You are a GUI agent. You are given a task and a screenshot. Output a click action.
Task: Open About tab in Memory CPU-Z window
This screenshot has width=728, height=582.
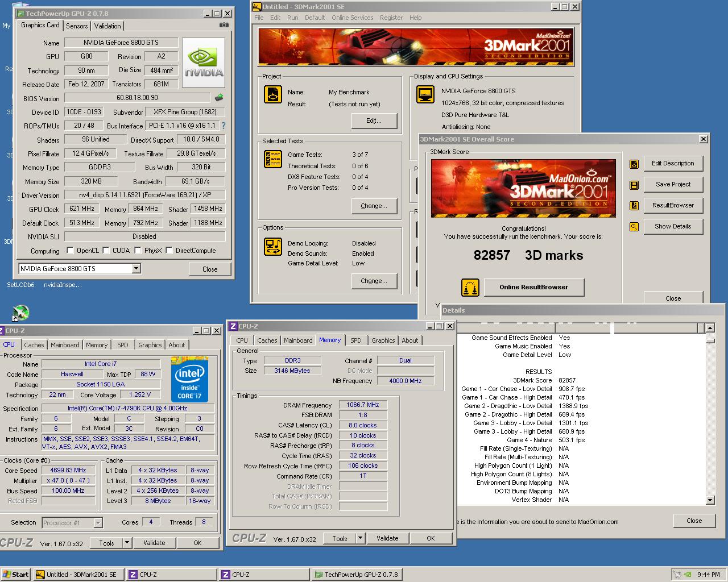410,340
